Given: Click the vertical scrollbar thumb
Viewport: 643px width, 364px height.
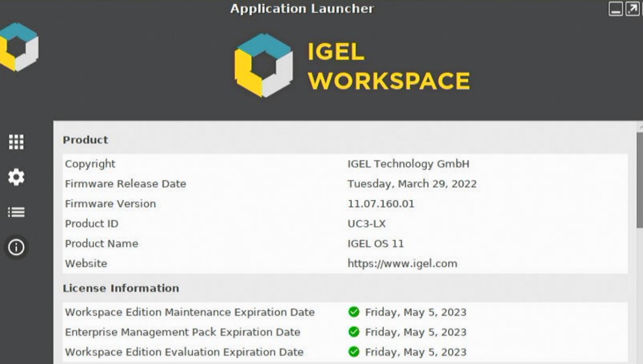Looking at the screenshot, I should 640,180.
